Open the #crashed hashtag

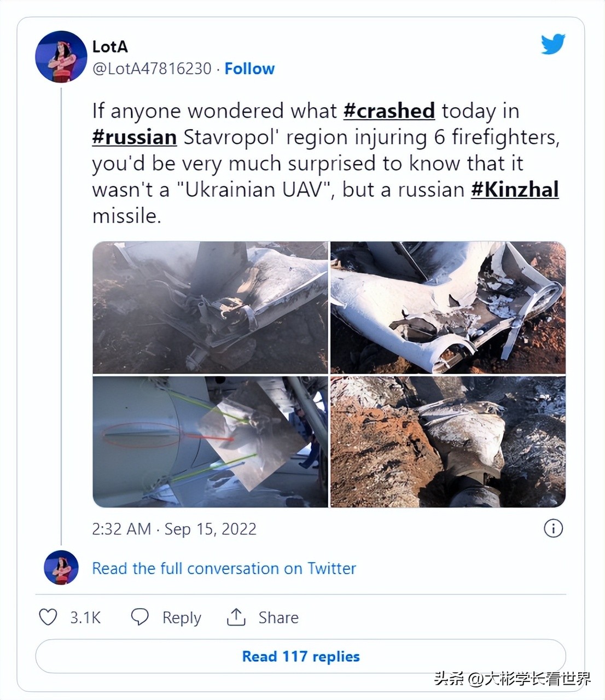(389, 111)
